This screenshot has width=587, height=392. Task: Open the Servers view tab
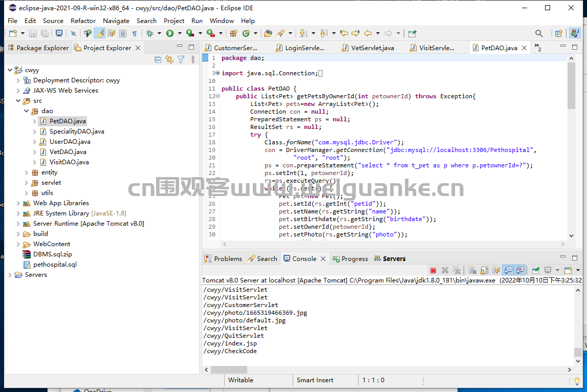coord(389,259)
